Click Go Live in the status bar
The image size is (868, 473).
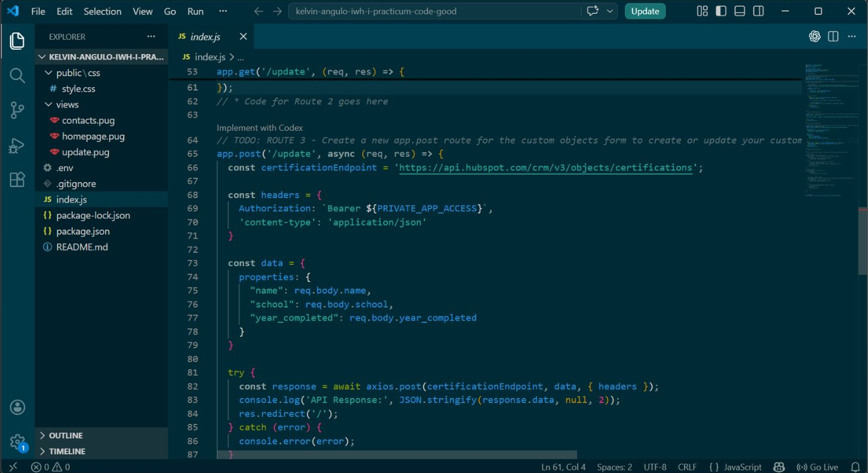(x=817, y=467)
